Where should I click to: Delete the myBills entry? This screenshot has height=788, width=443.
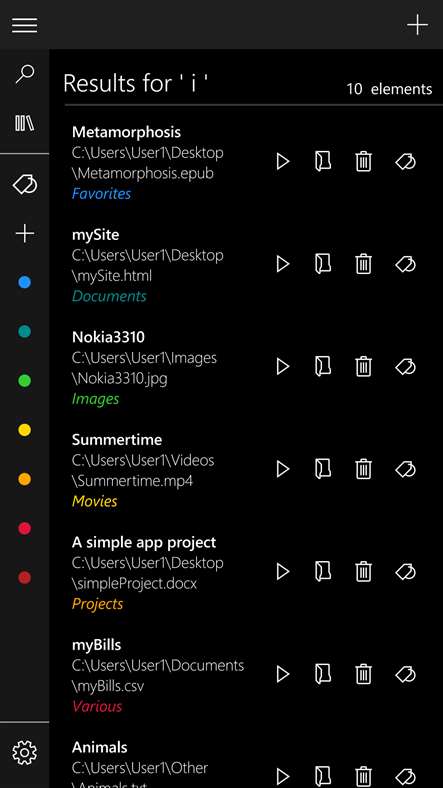[363, 674]
